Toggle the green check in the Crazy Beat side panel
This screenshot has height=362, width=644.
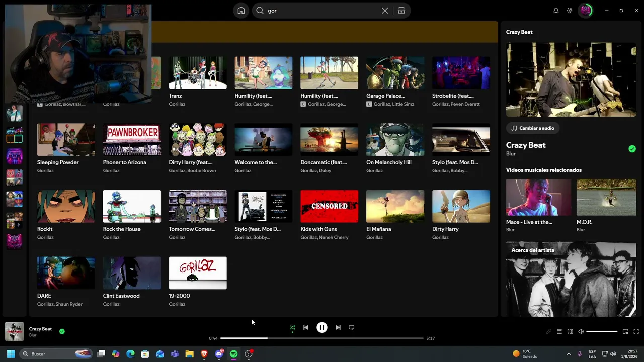tap(632, 149)
